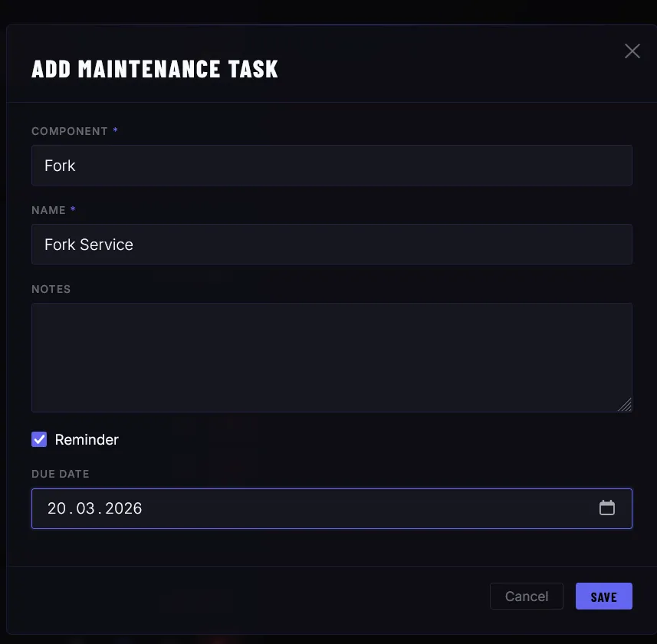Viewport: 657px width, 644px height.
Task: Click Save to store the maintenance task
Action: tap(604, 596)
